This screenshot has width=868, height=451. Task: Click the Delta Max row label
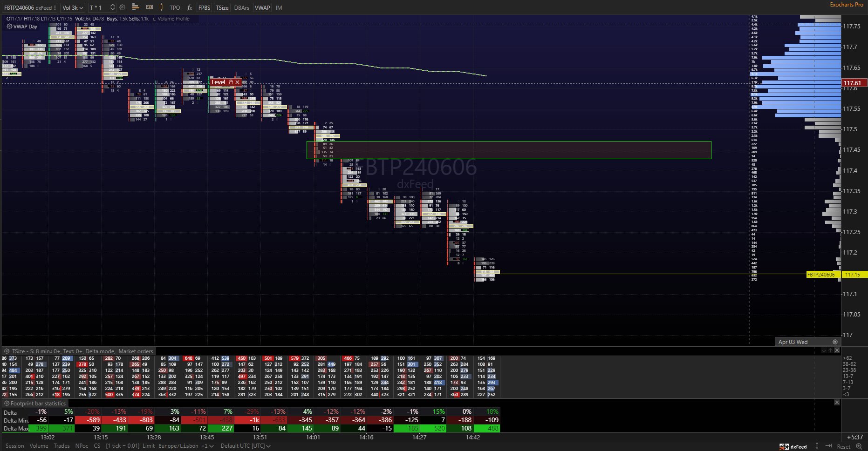[16, 428]
